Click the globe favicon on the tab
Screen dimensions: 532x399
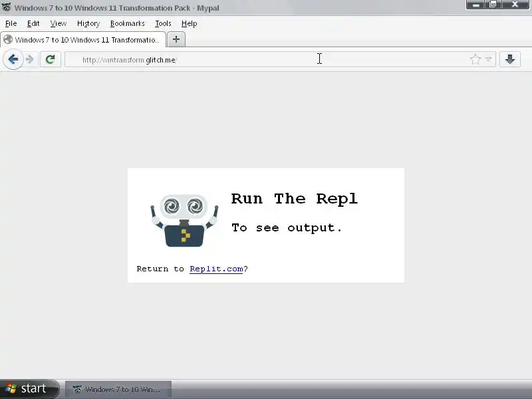coord(8,40)
